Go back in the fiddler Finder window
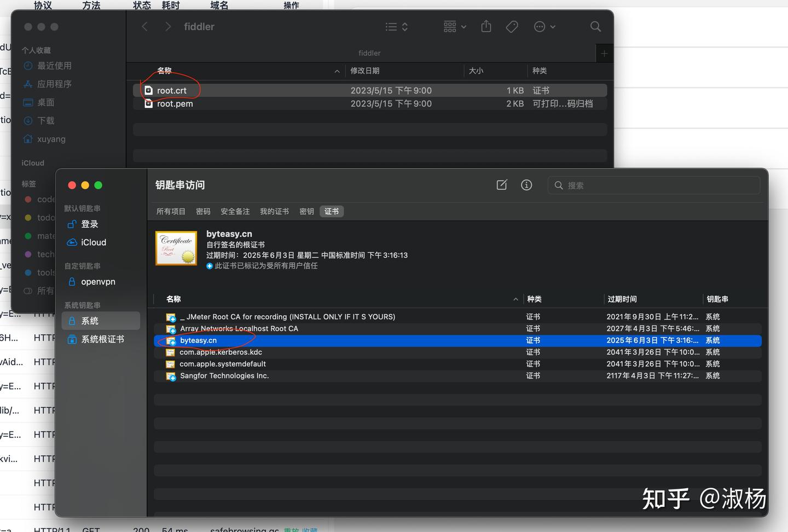 click(x=144, y=26)
